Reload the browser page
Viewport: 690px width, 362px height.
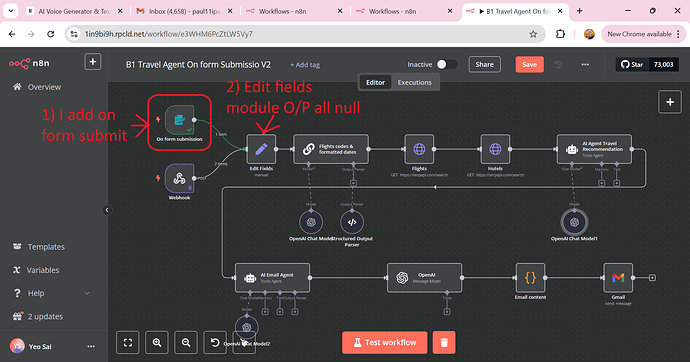click(x=51, y=34)
